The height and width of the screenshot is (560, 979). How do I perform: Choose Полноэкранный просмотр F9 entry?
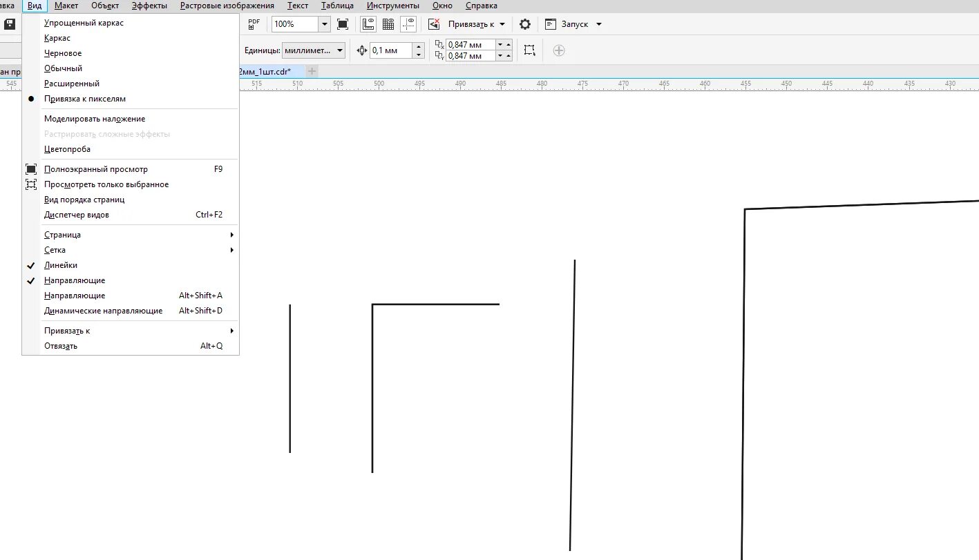(131, 169)
